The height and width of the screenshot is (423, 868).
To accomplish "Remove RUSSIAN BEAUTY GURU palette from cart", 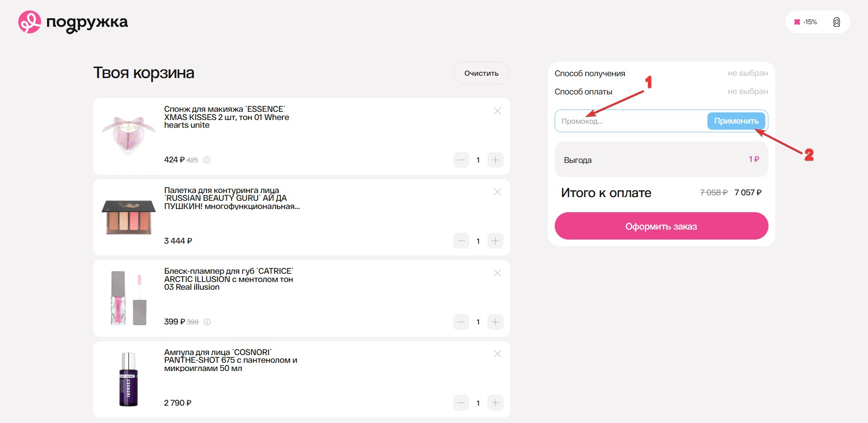I will 498,192.
